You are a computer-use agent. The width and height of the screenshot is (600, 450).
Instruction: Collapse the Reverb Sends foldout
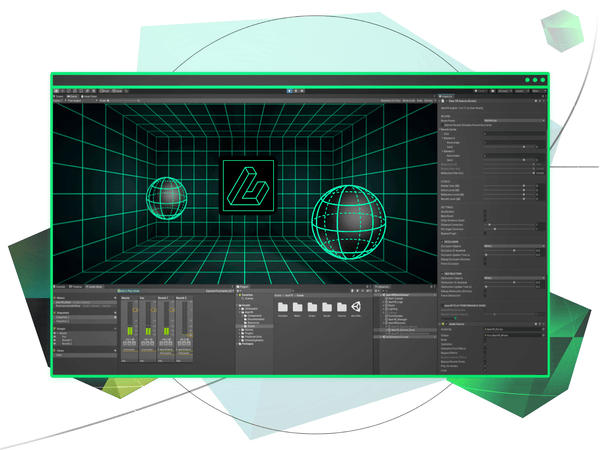(x=439, y=129)
